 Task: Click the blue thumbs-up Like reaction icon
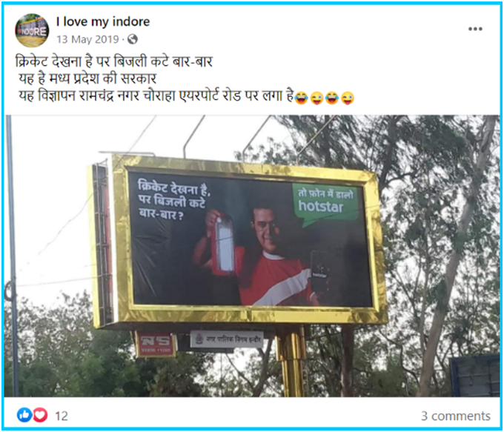[x=24, y=415]
